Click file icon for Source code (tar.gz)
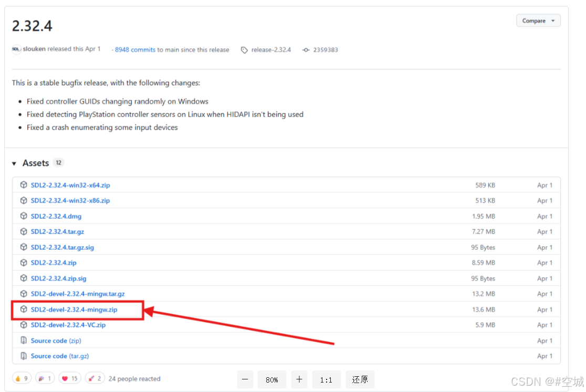The image size is (586, 392). (24, 356)
